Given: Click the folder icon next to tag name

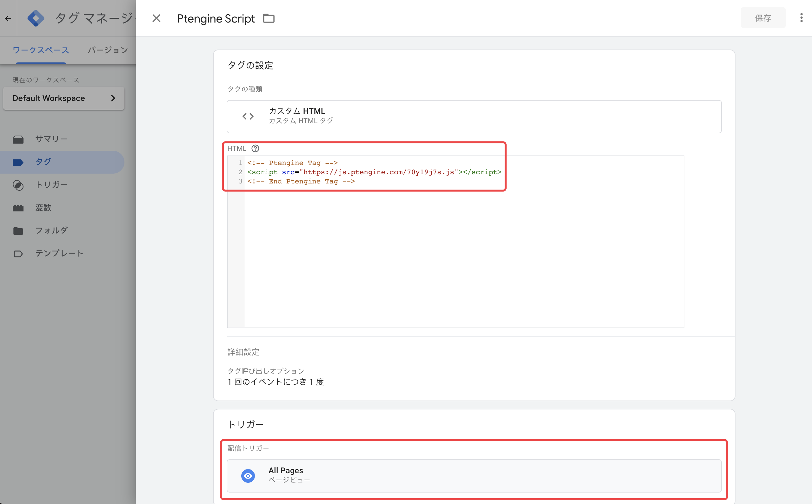Looking at the screenshot, I should 269,18.
